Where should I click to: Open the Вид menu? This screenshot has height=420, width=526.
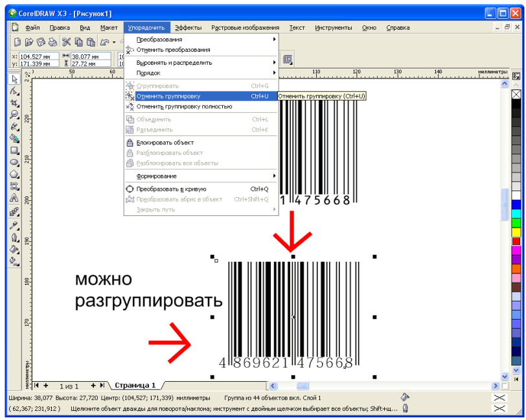[x=85, y=28]
